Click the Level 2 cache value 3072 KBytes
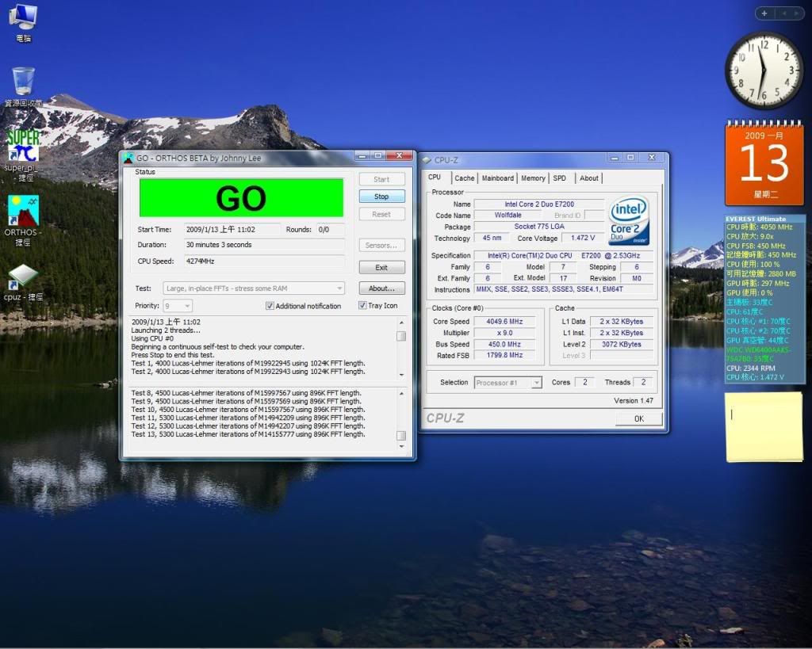The image size is (812, 649). [x=621, y=344]
